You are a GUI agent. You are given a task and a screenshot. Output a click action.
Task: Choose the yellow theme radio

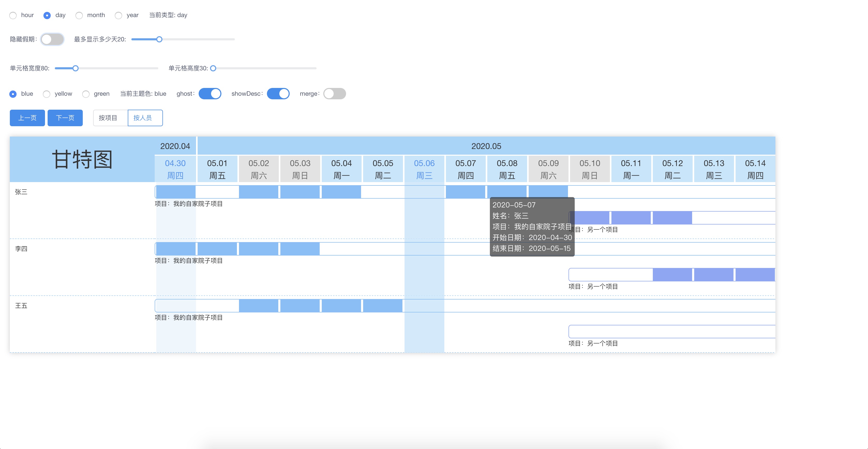(47, 94)
